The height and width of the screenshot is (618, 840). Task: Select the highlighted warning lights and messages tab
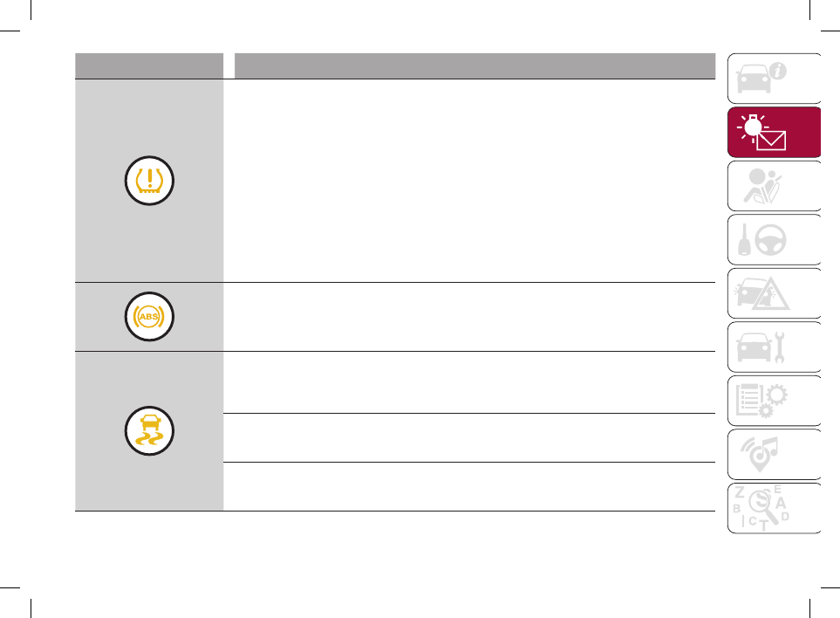point(774,133)
